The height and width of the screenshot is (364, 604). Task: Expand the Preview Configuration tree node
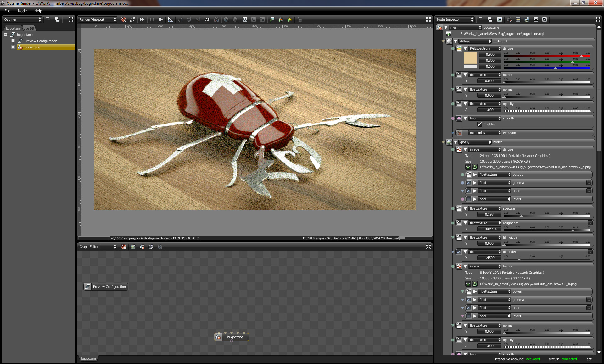tap(13, 41)
